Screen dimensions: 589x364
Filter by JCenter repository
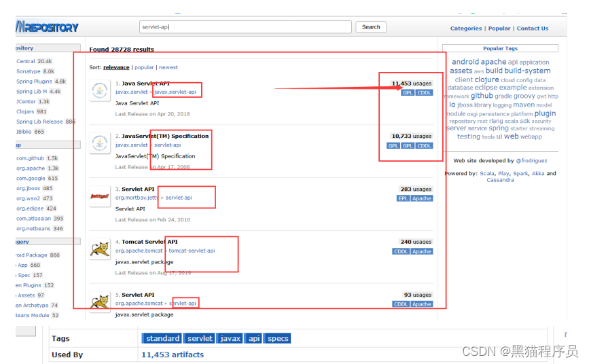coord(26,101)
